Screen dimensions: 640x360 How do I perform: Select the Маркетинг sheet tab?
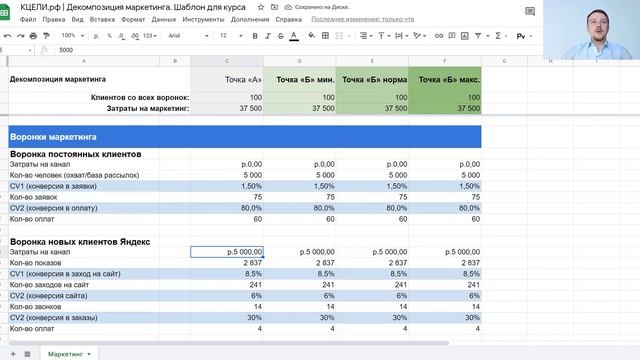point(65,354)
